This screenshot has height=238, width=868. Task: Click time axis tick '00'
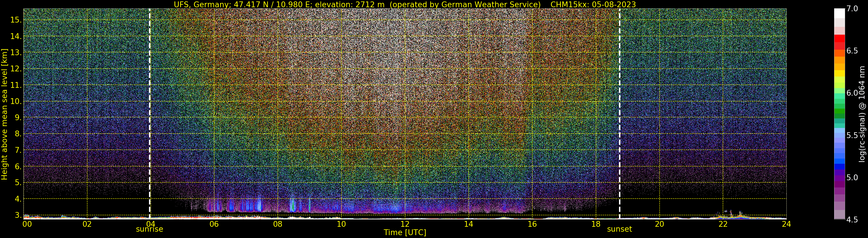tap(27, 224)
